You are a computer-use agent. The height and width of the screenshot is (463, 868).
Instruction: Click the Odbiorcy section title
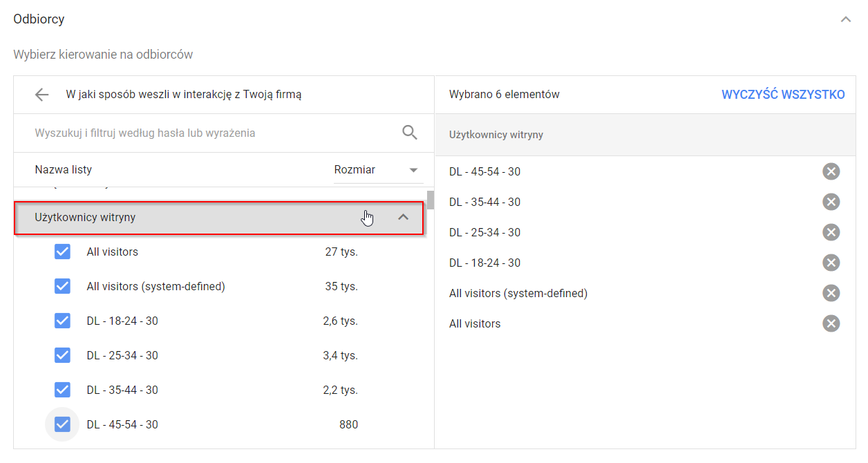(39, 19)
